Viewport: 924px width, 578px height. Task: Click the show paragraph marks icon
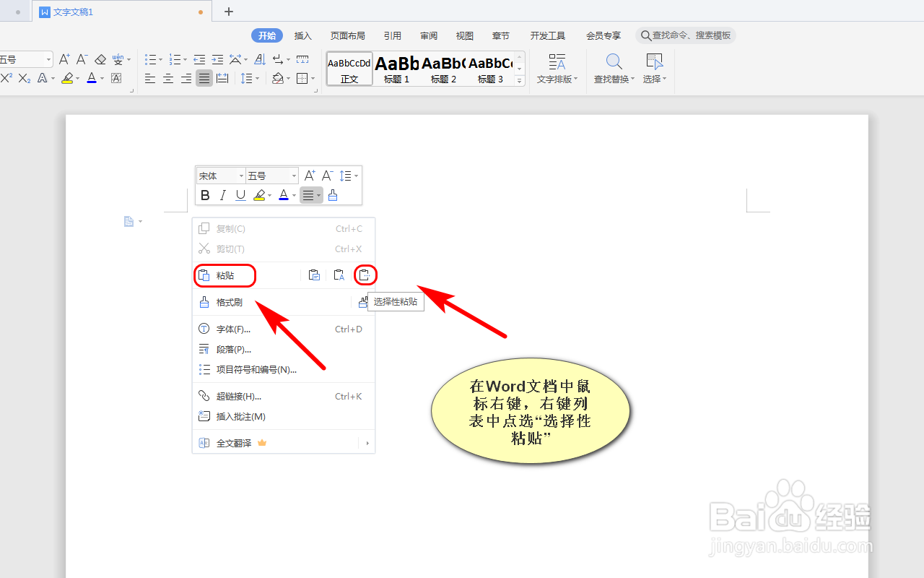278,59
